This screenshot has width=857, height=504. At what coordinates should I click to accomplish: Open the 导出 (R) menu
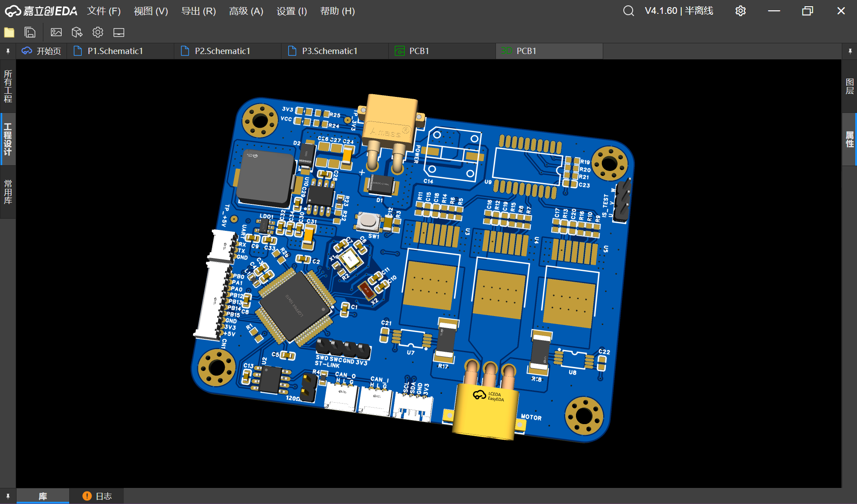[x=199, y=11]
